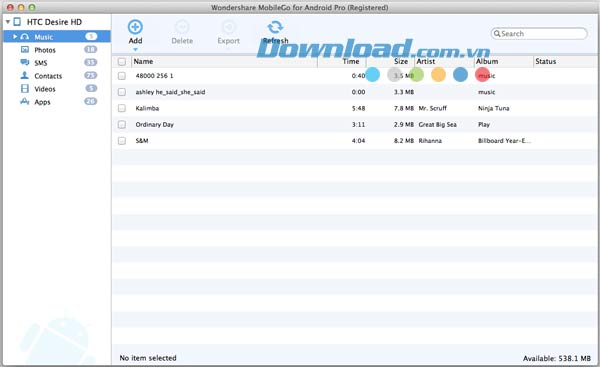Click the song name S&M
Screen dimensions: 600x367
142,141
